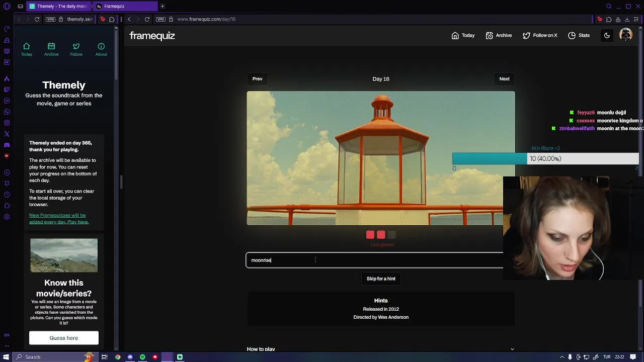Expand the How to play section

pyautogui.click(x=380, y=349)
